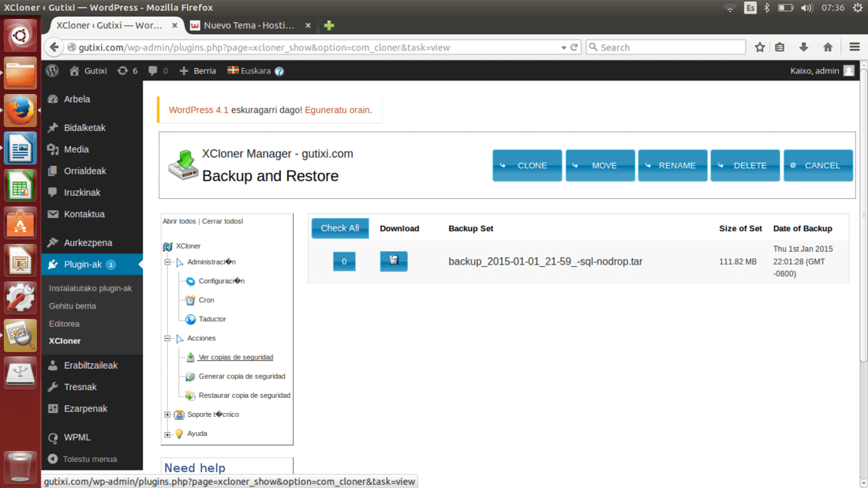
Task: Bookmark this page with the star icon
Action: point(759,47)
